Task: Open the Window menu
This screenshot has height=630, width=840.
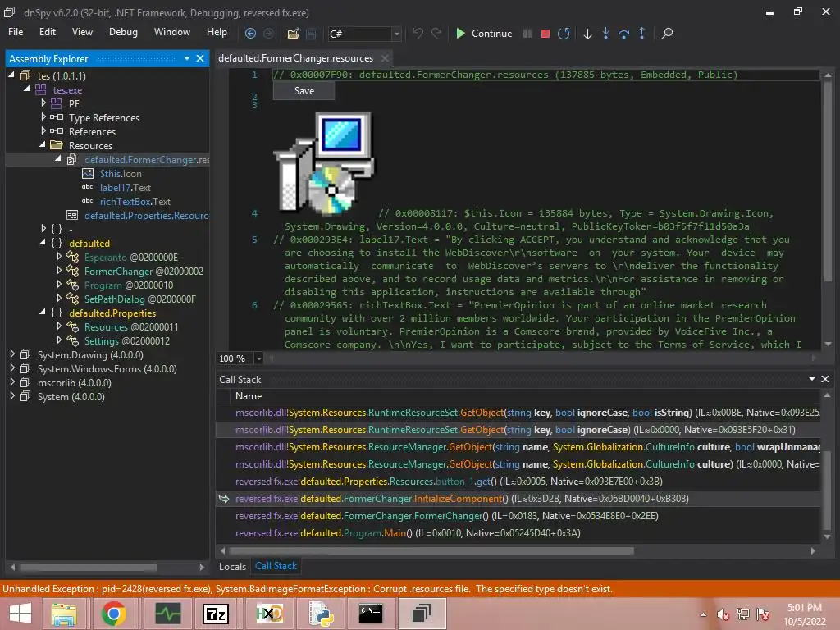Action: [x=172, y=32]
